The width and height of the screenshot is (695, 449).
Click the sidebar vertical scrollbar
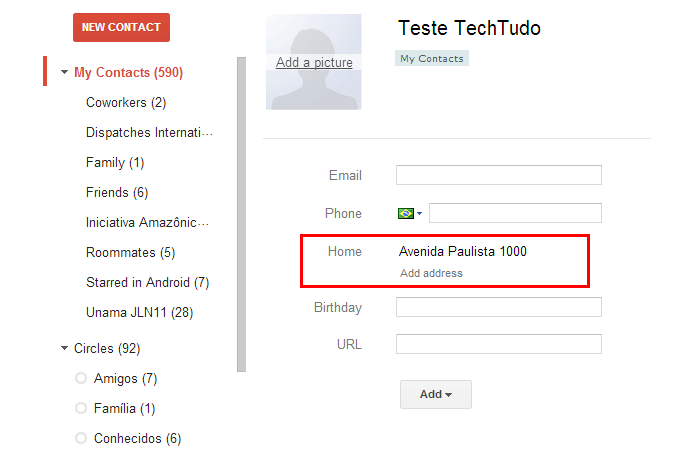pos(242,214)
